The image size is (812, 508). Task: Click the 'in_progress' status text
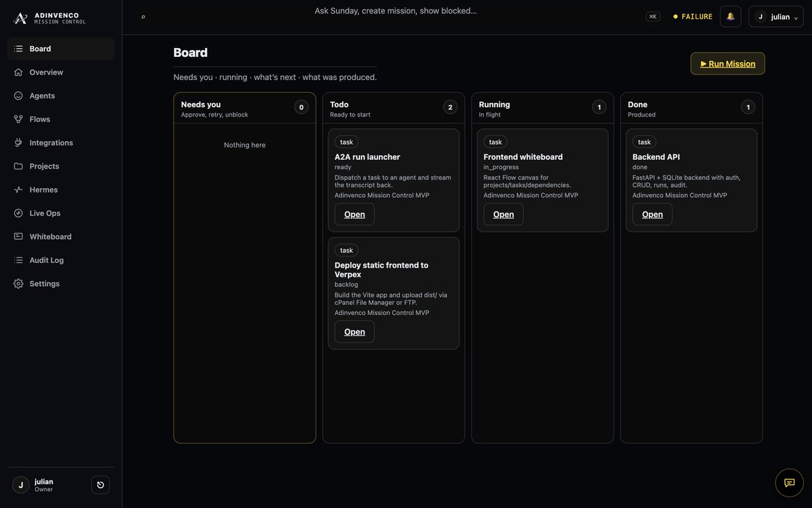[501, 167]
